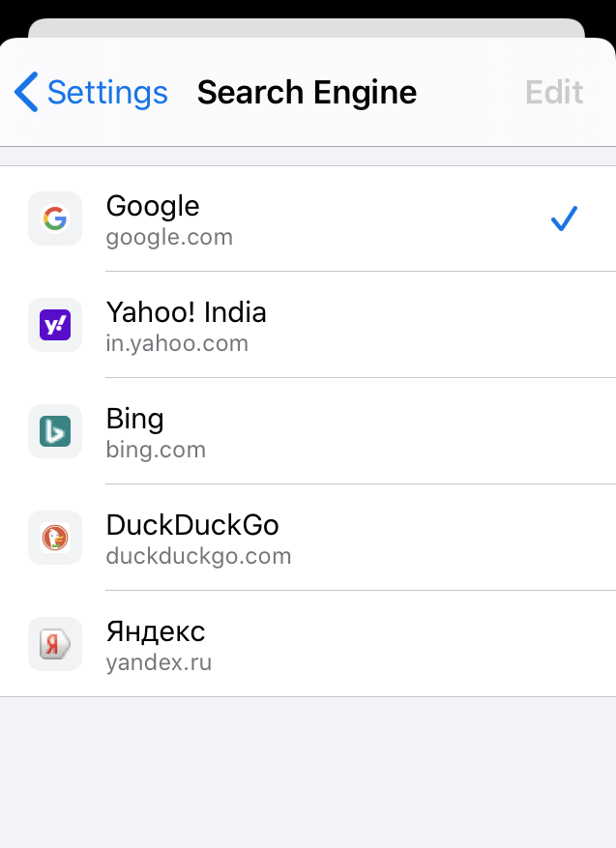The image size is (616, 848).
Task: Click the Search Engine page title
Action: pyautogui.click(x=307, y=93)
